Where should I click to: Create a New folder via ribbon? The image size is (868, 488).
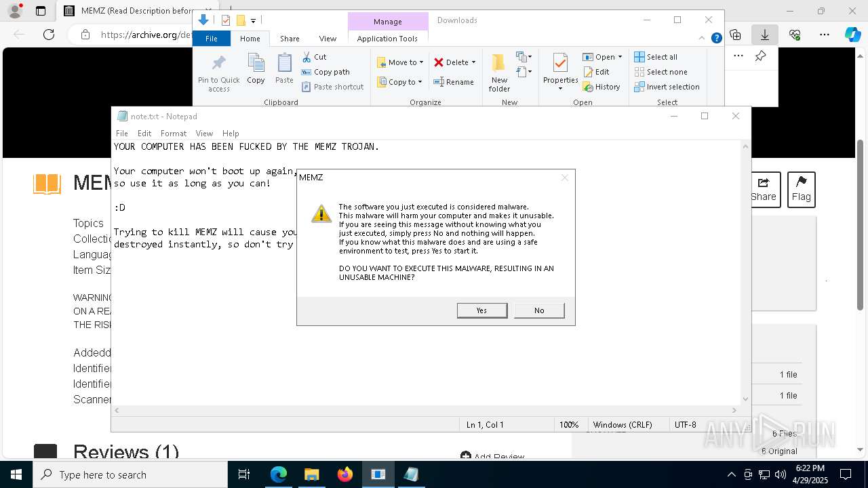click(499, 73)
